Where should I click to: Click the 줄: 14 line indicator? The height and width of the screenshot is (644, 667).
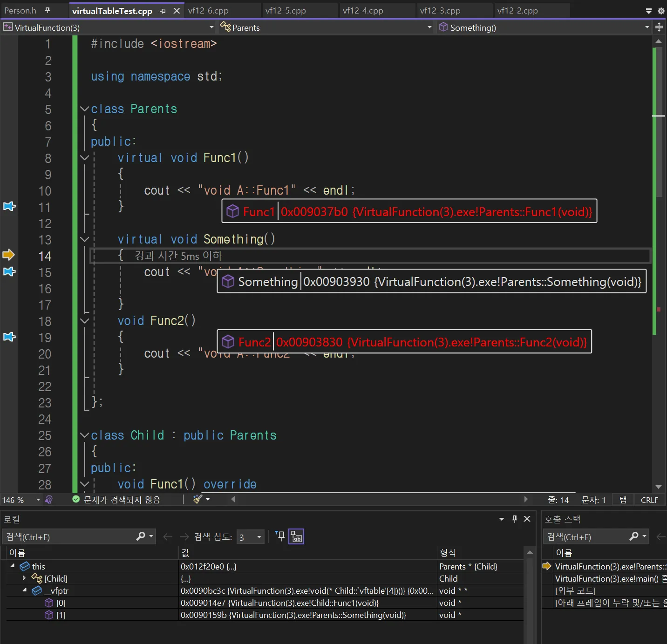pyautogui.click(x=558, y=500)
